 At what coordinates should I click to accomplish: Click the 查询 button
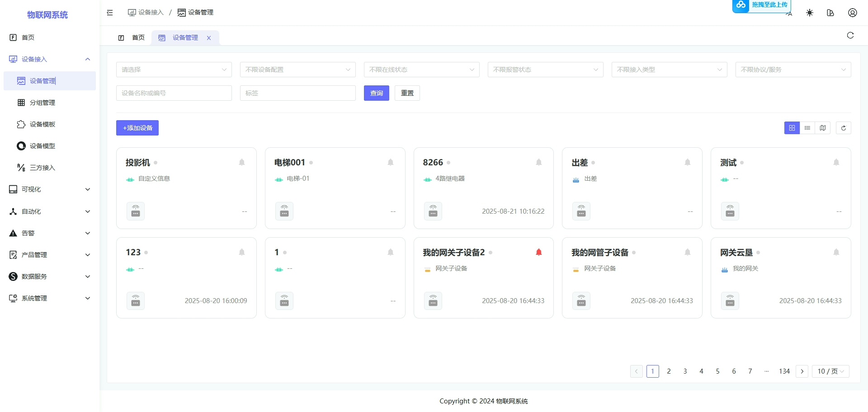coord(376,93)
